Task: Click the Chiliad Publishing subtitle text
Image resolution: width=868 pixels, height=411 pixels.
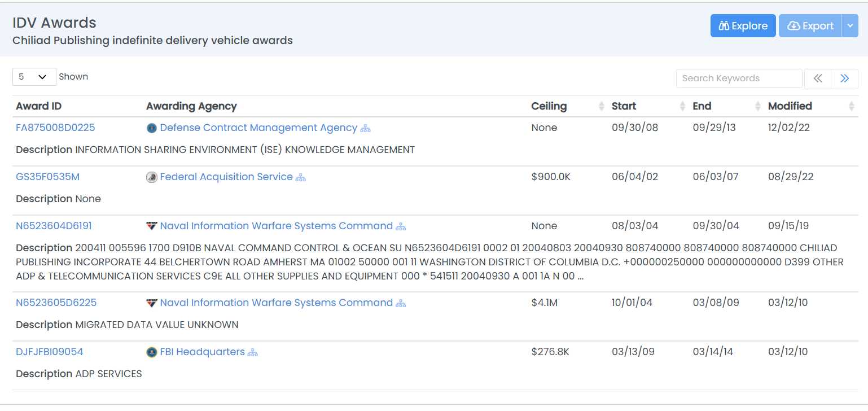Action: point(152,41)
